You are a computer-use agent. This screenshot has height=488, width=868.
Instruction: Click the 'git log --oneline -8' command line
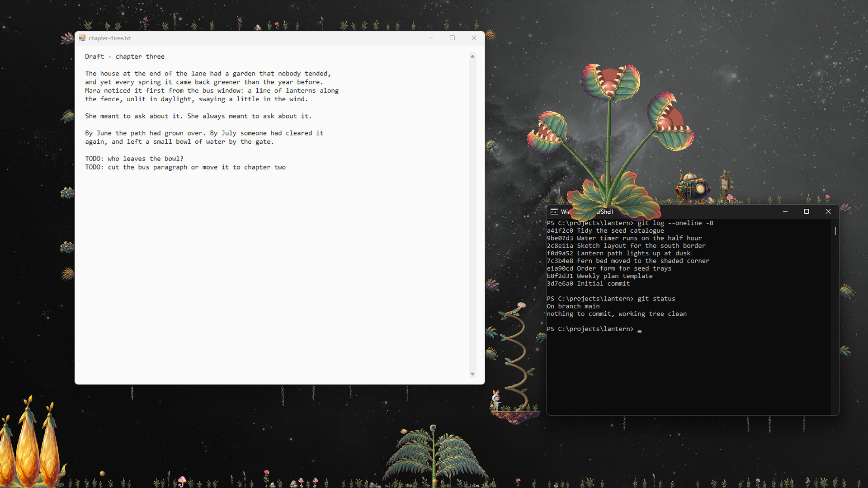pyautogui.click(x=630, y=223)
